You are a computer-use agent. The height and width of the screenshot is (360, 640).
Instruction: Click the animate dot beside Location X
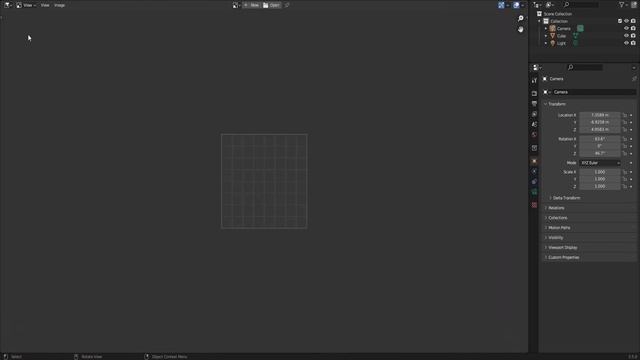(x=631, y=115)
